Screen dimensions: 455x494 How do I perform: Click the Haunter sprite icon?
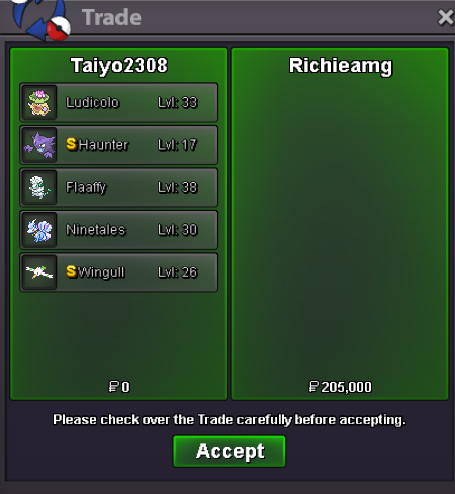pos(39,145)
